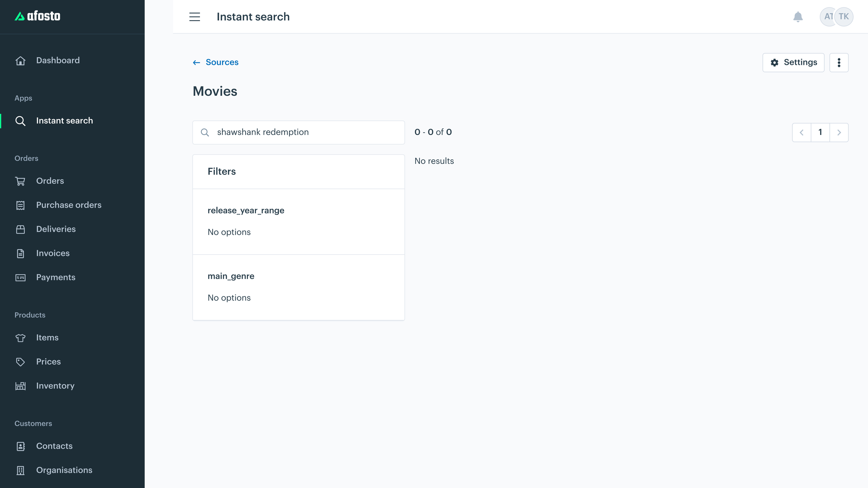The height and width of the screenshot is (488, 868).
Task: Open Prices via the tag icon
Action: pyautogui.click(x=20, y=361)
